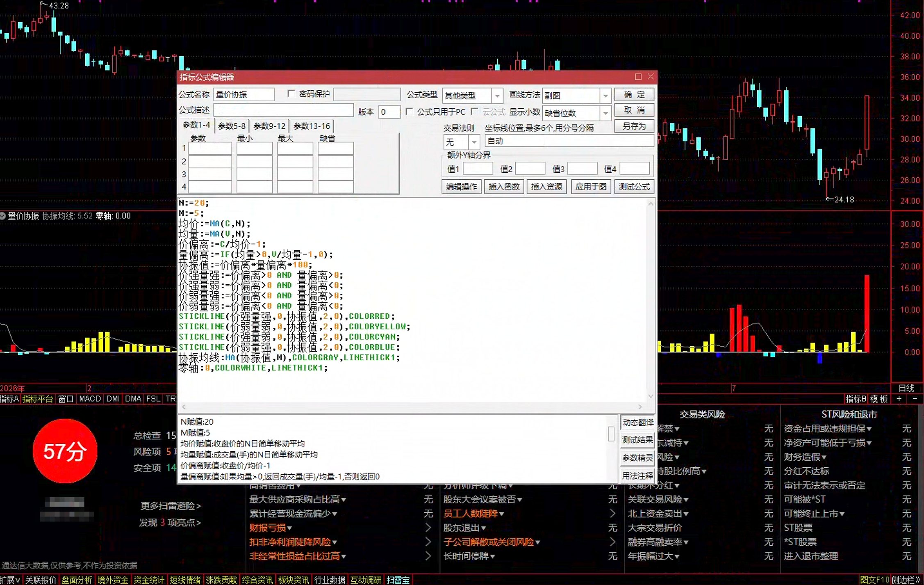The height and width of the screenshot is (585, 924).
Task: Switch to the 参数9-12 tab
Action: (269, 126)
